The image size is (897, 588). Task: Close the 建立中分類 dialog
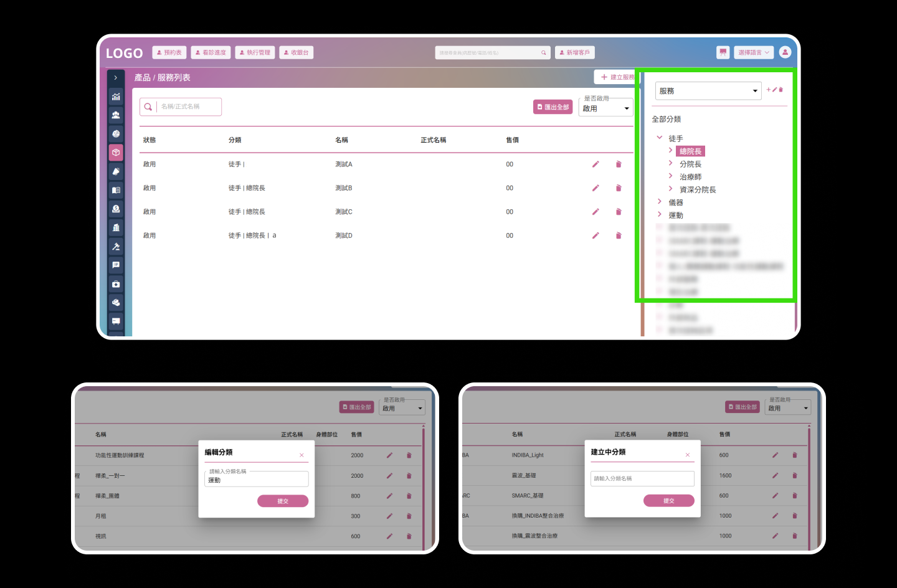pyautogui.click(x=688, y=455)
